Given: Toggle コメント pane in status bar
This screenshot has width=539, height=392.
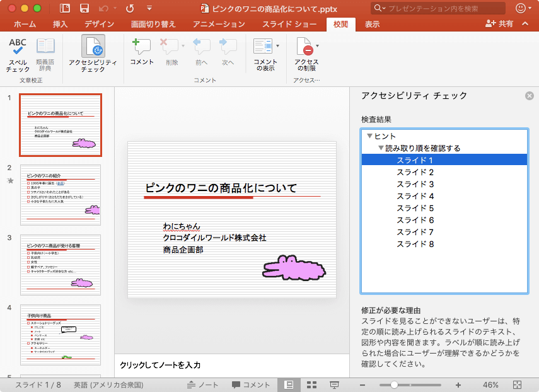Looking at the screenshot, I should (251, 384).
